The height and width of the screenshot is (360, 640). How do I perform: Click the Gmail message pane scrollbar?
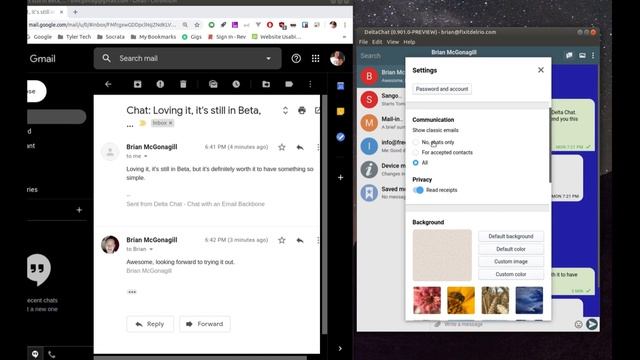(325, 214)
